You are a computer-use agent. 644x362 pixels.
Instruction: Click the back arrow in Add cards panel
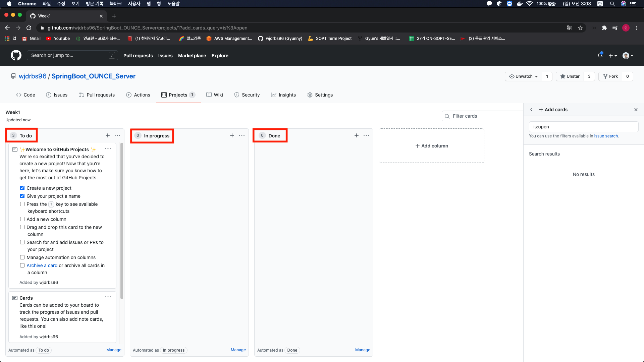(x=531, y=110)
